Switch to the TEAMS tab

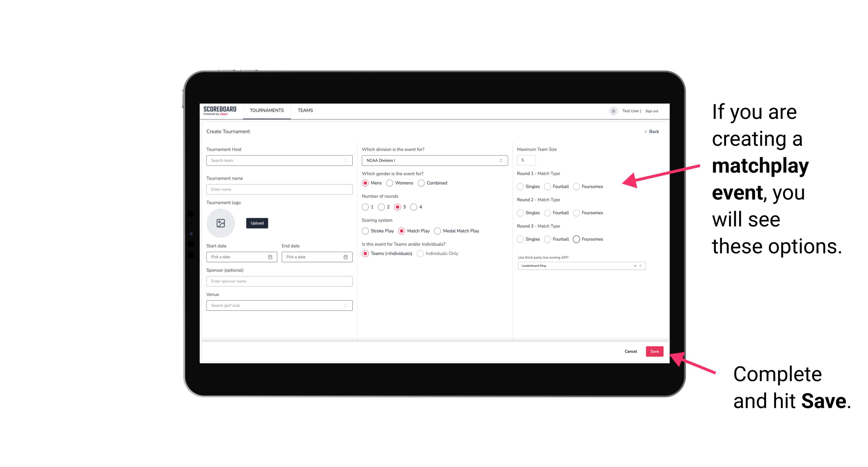point(305,110)
